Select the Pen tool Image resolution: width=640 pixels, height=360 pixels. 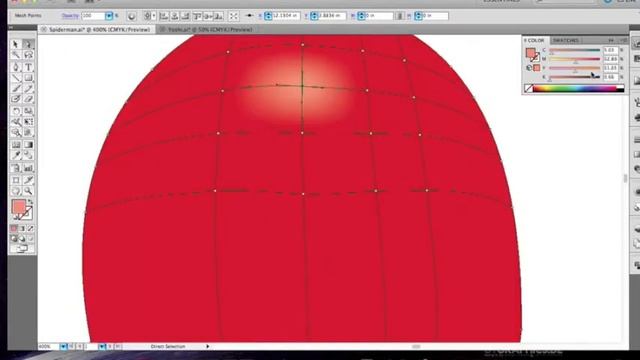point(16,67)
